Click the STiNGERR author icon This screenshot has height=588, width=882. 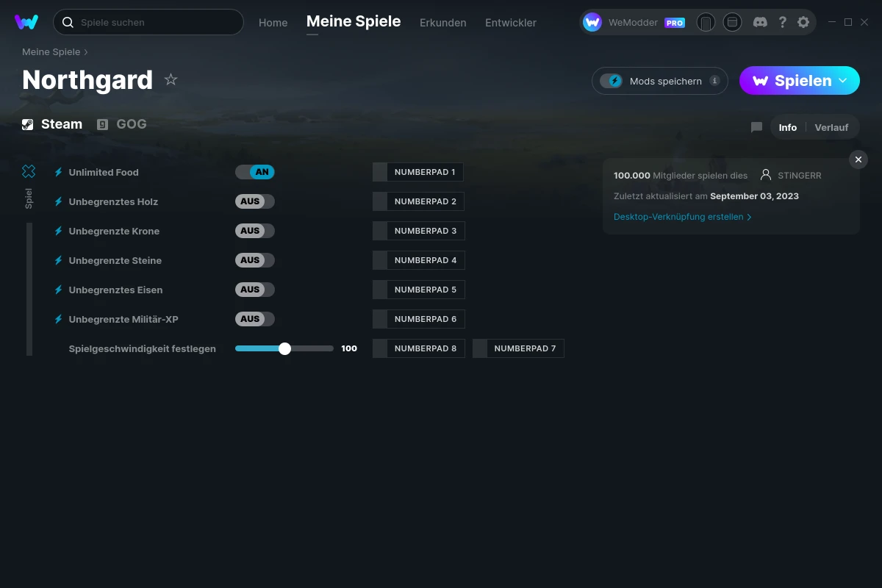766,175
